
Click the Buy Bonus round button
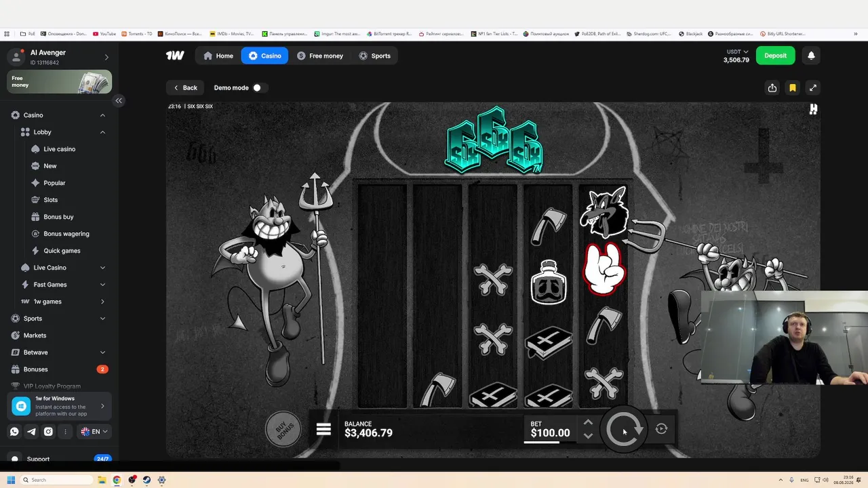[x=283, y=428]
